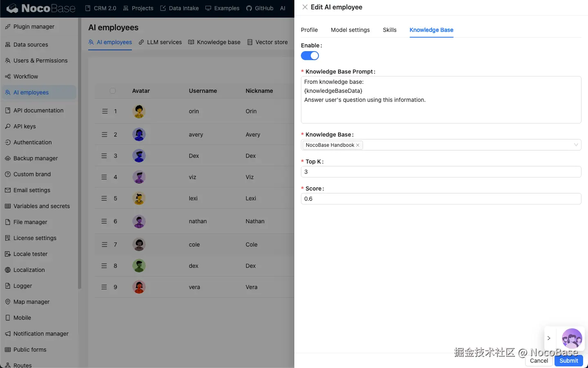
Task: Open Localization settings in sidebar
Action: 29,270
